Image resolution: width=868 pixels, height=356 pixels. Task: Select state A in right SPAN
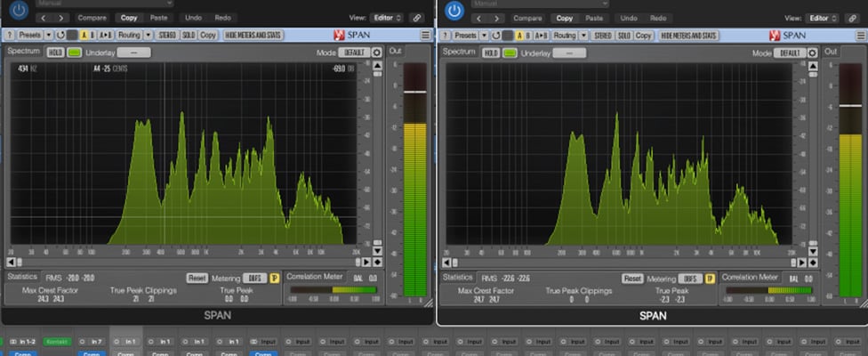click(x=519, y=36)
